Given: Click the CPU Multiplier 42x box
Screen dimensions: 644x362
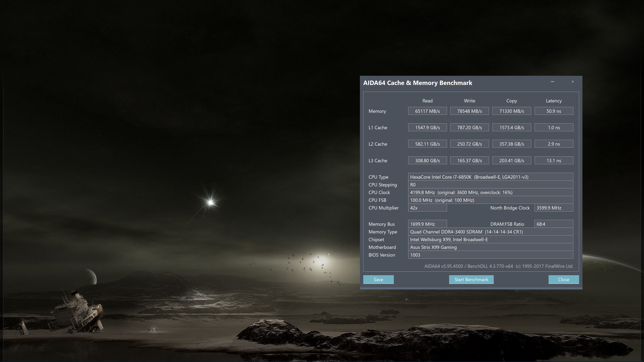Looking at the screenshot, I should click(427, 208).
